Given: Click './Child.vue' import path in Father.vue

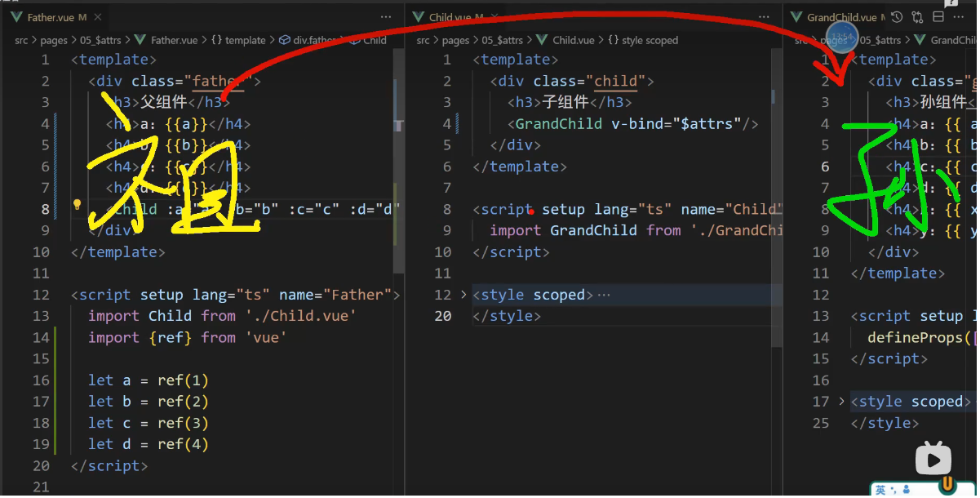Looking at the screenshot, I should (x=300, y=316).
